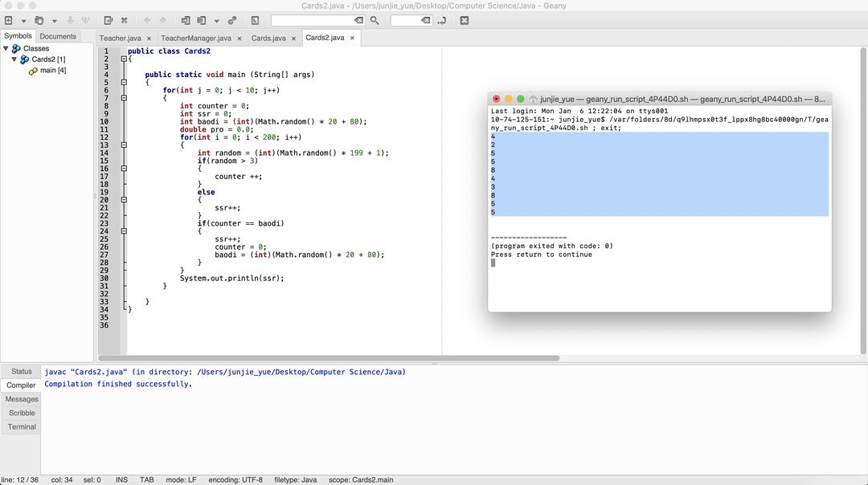The width and height of the screenshot is (868, 485).
Task: Reload the current file from disk
Action: pos(108,20)
